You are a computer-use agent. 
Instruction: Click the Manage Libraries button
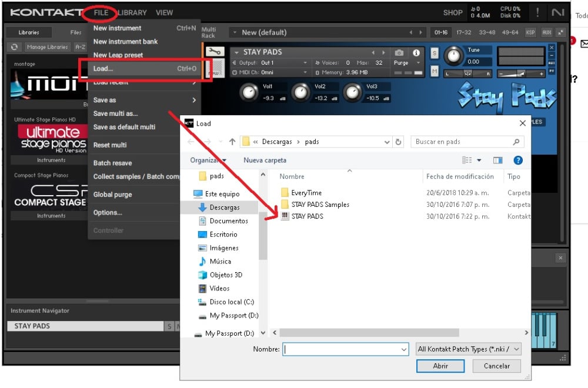pyautogui.click(x=47, y=47)
